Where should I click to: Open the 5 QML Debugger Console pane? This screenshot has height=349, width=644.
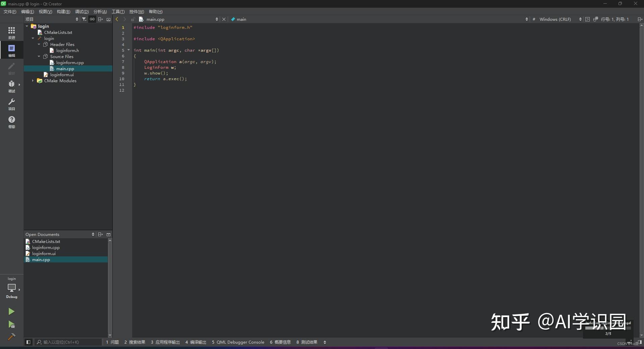pyautogui.click(x=238, y=342)
